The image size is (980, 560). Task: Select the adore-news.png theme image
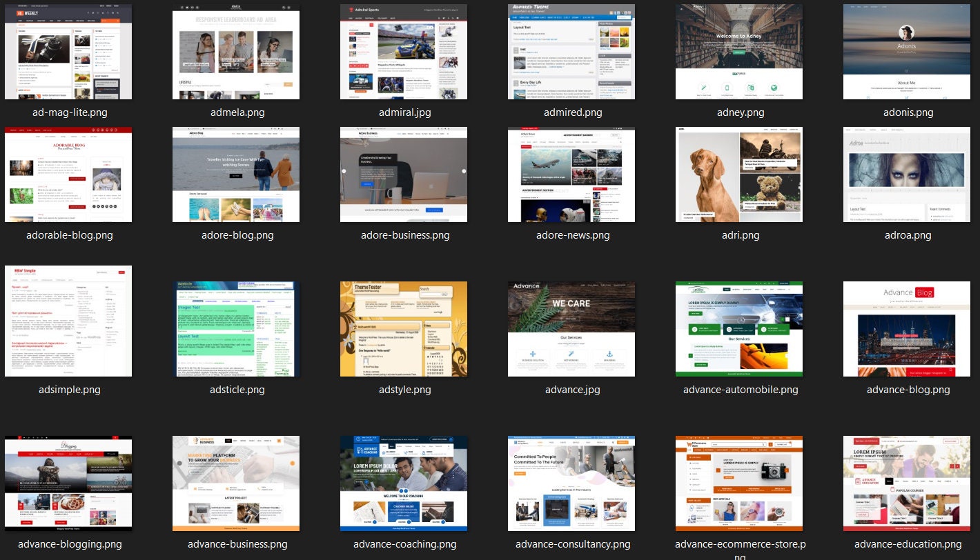(x=571, y=174)
